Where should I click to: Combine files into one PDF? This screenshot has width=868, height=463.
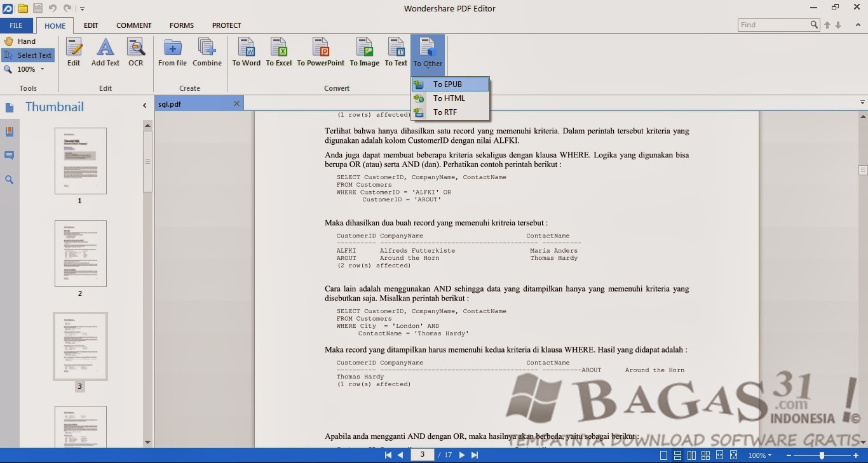(207, 52)
